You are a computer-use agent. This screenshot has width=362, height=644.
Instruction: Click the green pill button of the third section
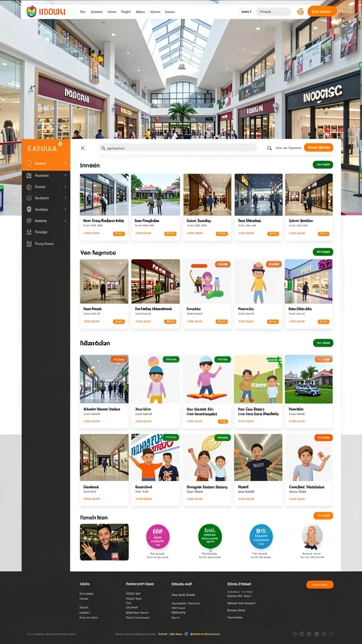coord(322,343)
